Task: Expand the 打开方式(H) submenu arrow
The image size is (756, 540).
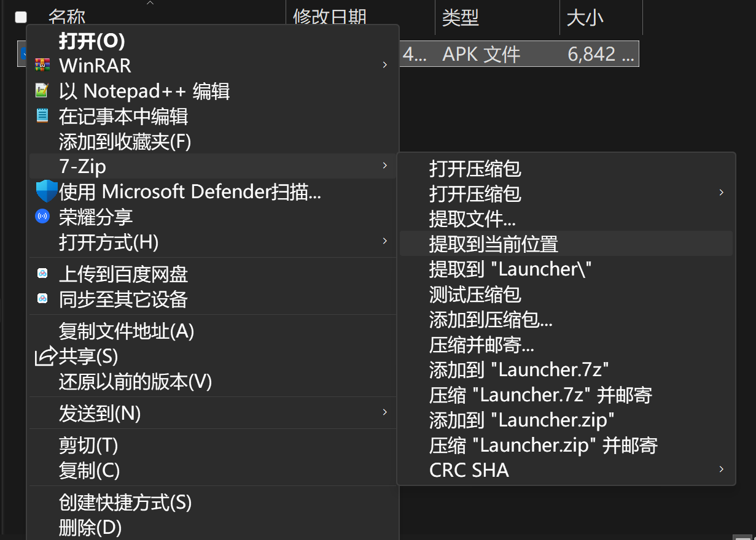Action: pos(384,241)
